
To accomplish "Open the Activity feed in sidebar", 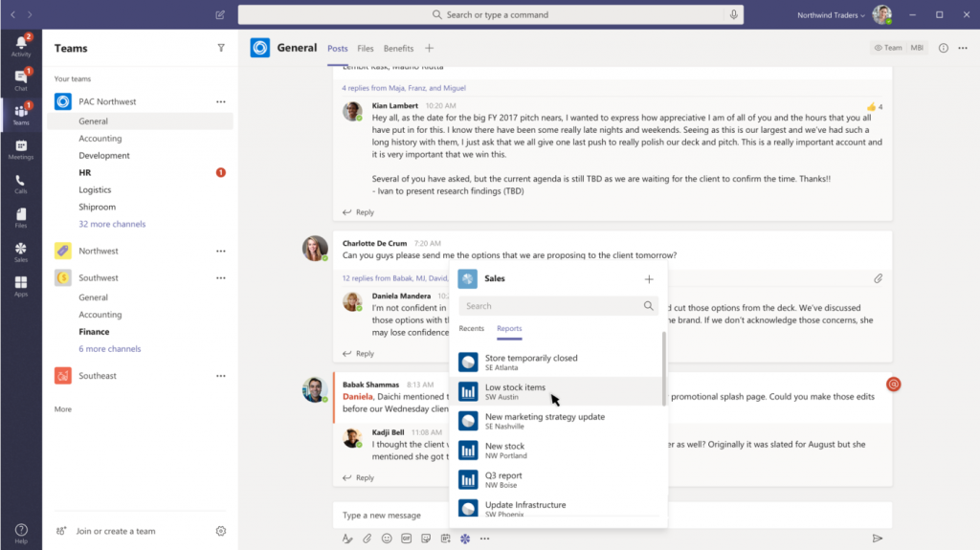I will click(21, 45).
